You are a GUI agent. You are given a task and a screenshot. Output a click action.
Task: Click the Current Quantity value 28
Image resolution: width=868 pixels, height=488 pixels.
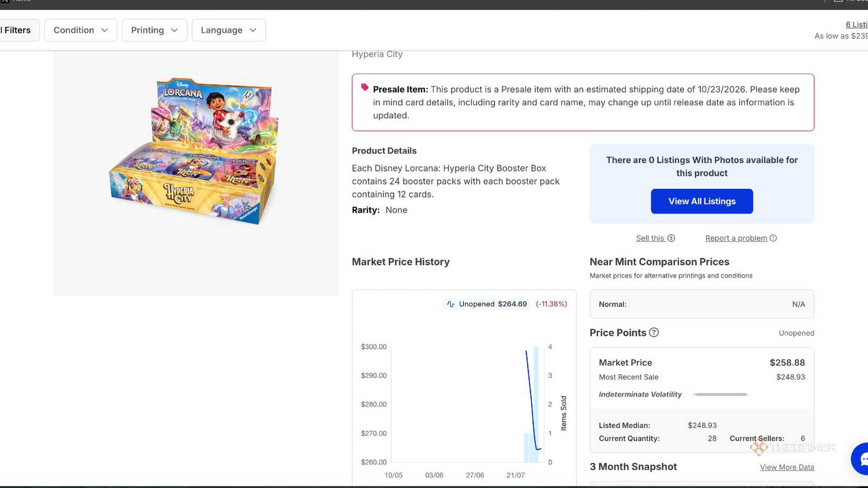tap(712, 439)
